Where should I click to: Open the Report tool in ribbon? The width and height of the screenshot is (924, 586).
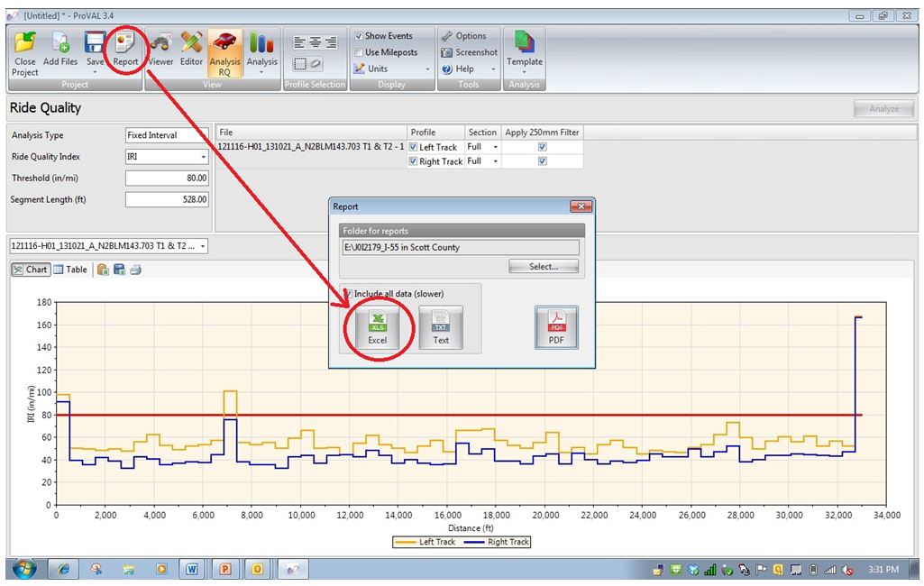[x=125, y=50]
